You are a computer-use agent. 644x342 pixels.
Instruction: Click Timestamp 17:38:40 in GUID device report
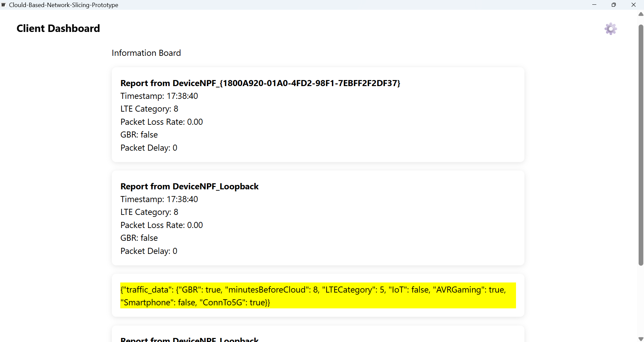[x=159, y=96]
